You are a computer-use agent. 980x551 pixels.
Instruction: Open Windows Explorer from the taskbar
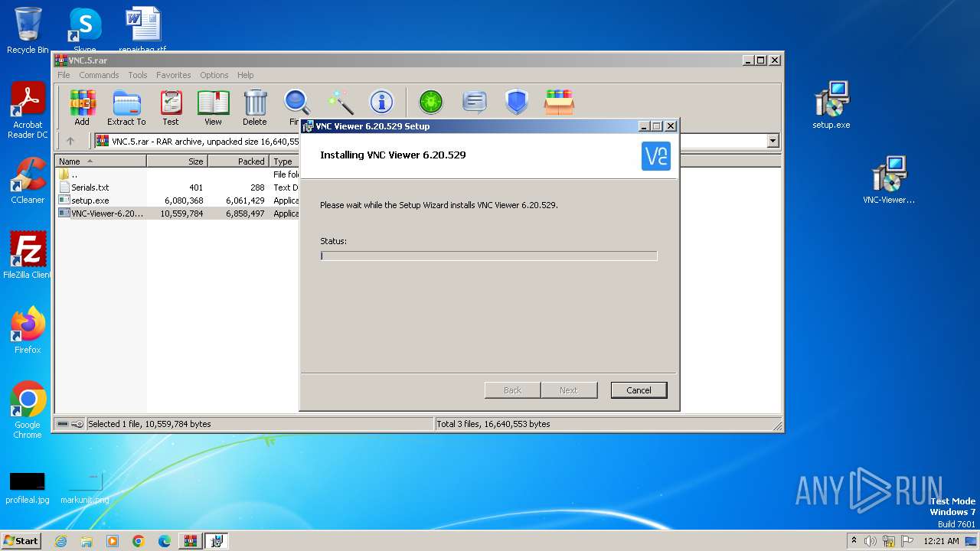87,541
